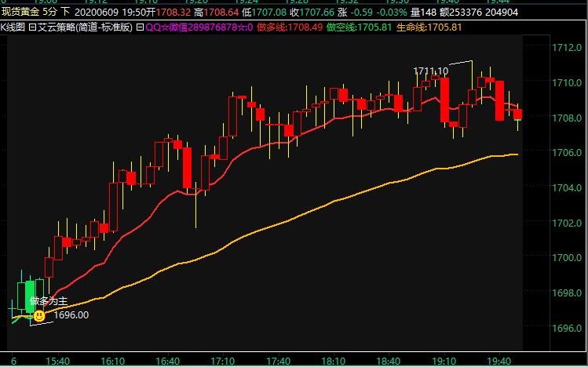
Task: Click the 1696.00 low price label
Action: pos(71,315)
